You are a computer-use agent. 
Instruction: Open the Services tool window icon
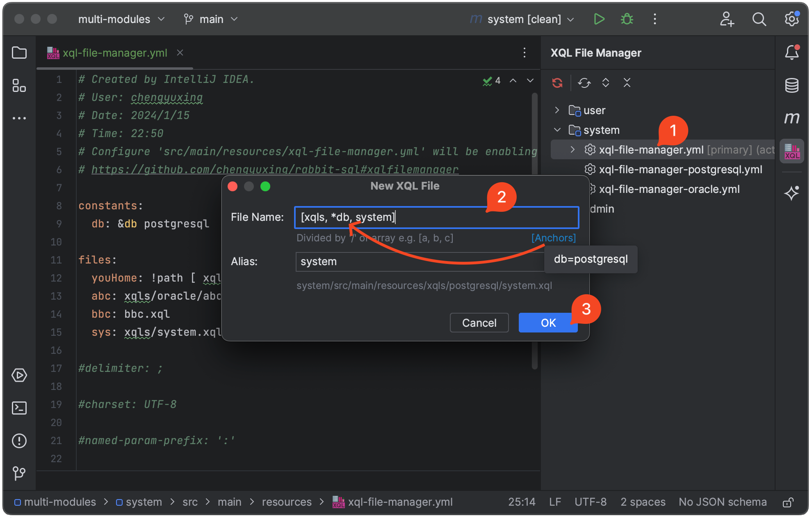point(19,375)
